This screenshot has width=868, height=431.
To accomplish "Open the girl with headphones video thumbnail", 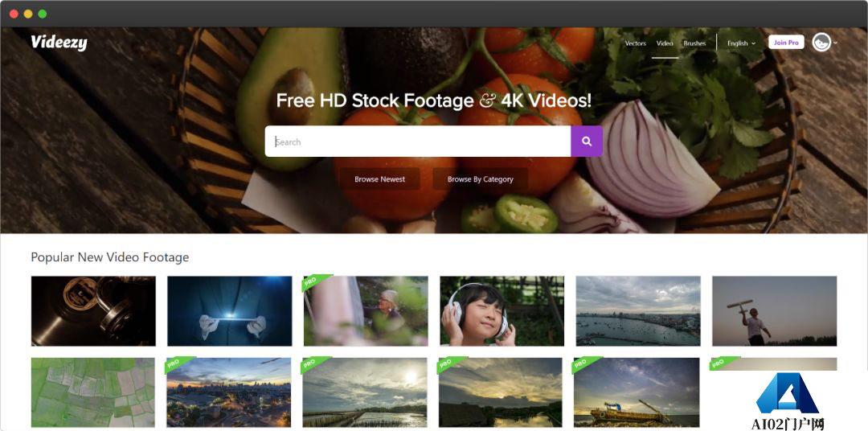I will [x=502, y=310].
